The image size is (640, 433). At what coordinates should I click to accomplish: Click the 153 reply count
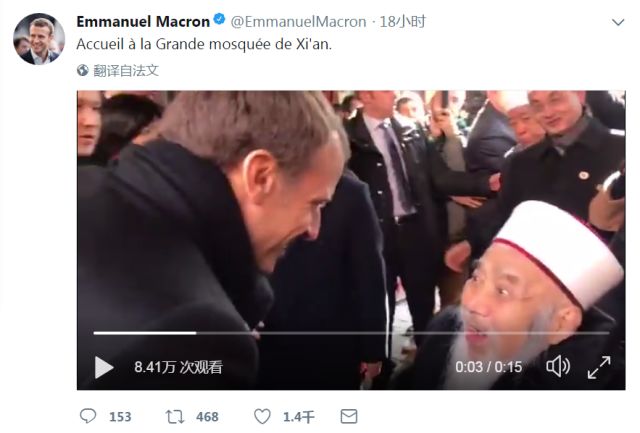pyautogui.click(x=120, y=417)
